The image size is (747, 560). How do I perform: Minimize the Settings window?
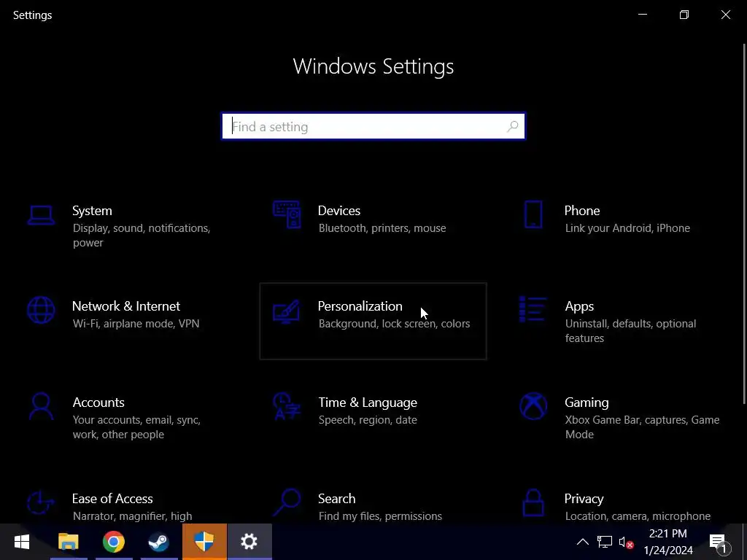(x=643, y=15)
